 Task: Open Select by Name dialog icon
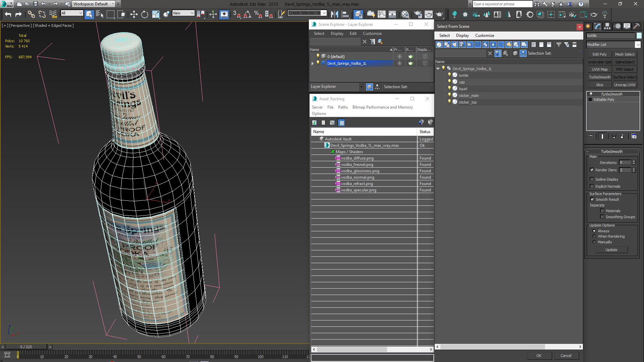pyautogui.click(x=100, y=14)
